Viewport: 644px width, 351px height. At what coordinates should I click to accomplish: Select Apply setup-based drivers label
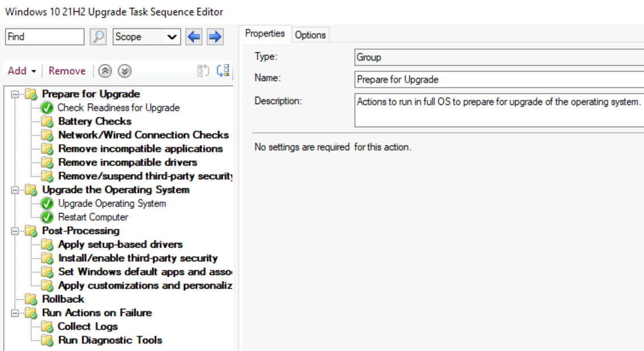pos(120,244)
